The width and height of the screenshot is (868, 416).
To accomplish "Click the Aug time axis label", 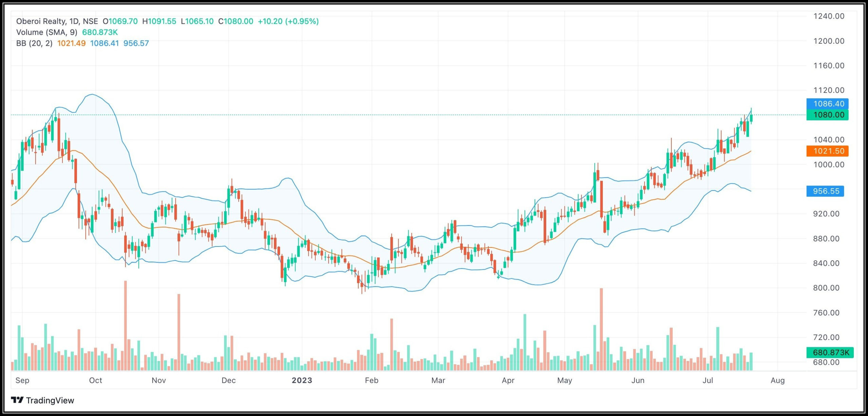I will [x=777, y=380].
